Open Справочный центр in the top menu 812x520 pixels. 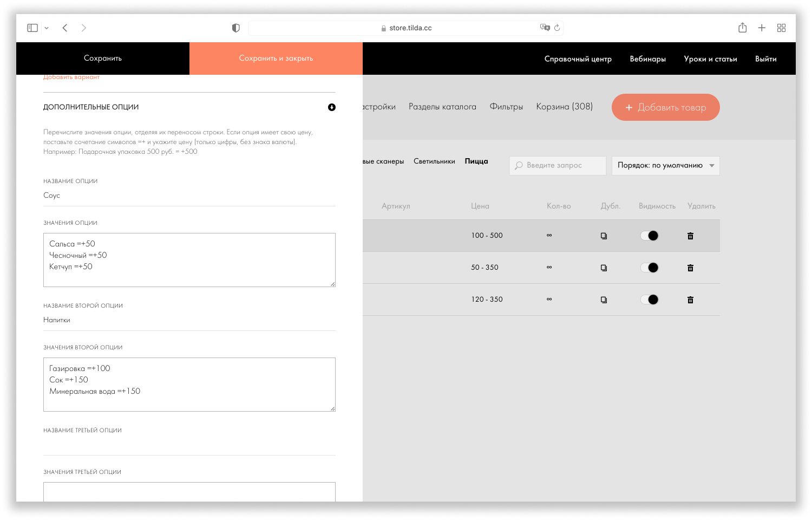[x=578, y=59]
